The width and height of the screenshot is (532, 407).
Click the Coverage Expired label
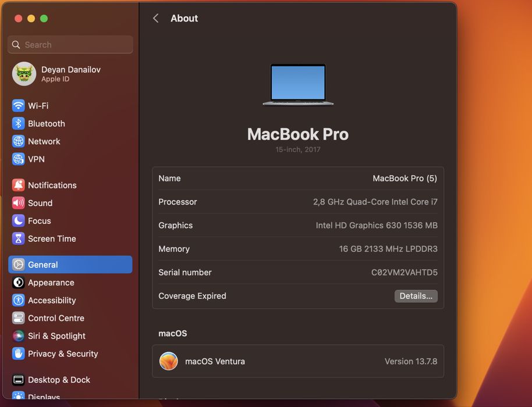point(192,296)
